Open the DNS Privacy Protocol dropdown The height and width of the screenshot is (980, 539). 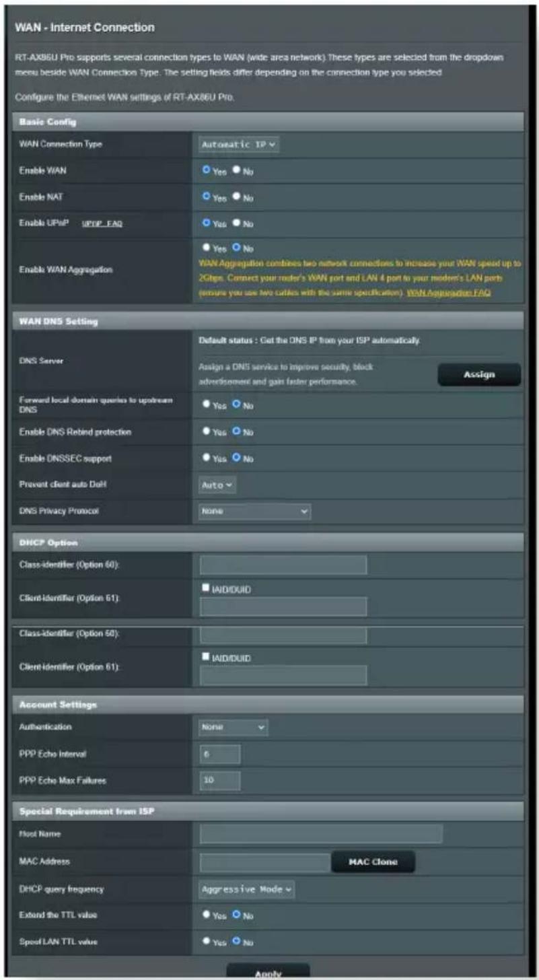255,512
